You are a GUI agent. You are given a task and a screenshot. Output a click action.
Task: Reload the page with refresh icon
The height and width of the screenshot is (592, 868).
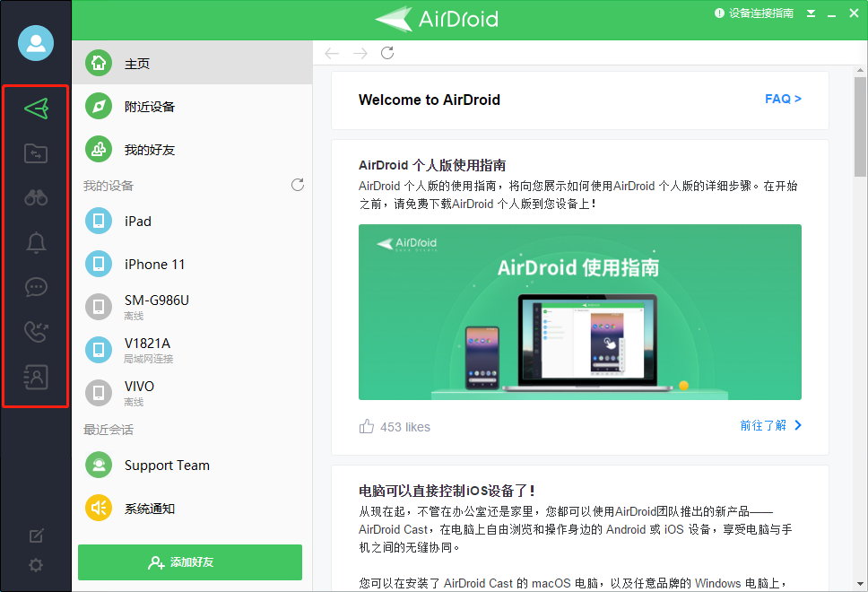(387, 53)
